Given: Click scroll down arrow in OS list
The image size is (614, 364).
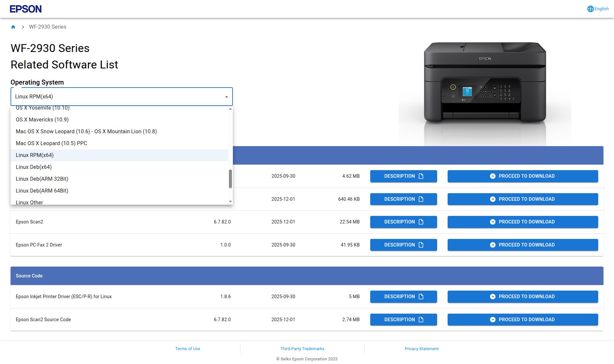Looking at the screenshot, I should tap(230, 201).
